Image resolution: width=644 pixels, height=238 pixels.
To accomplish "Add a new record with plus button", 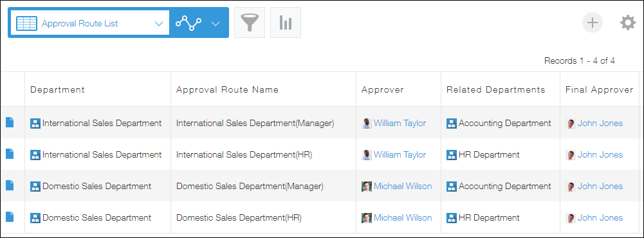I will pyautogui.click(x=593, y=23).
